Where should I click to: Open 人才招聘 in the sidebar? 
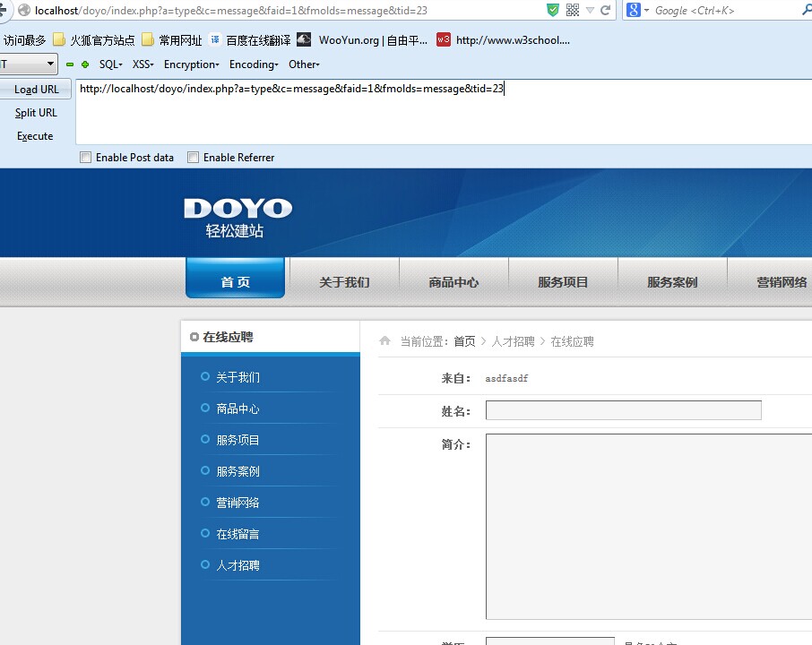click(238, 565)
